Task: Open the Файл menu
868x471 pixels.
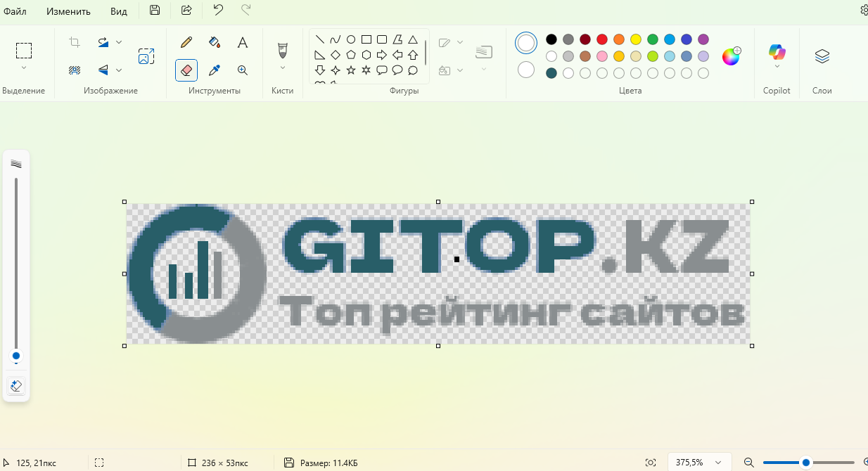Action: coord(15,11)
